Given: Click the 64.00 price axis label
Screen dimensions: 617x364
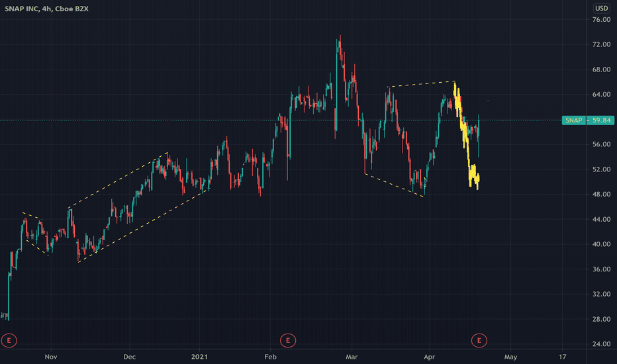Looking at the screenshot, I should [601, 95].
